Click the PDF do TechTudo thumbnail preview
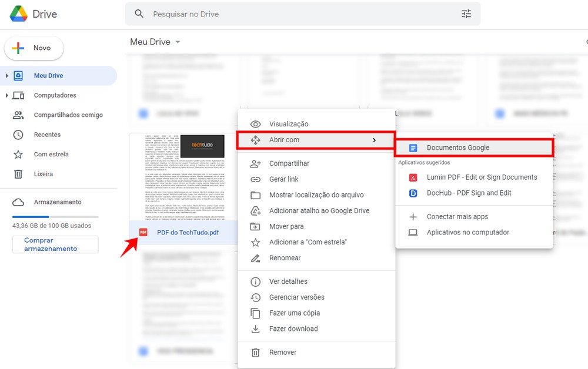588x369 pixels. (x=183, y=177)
